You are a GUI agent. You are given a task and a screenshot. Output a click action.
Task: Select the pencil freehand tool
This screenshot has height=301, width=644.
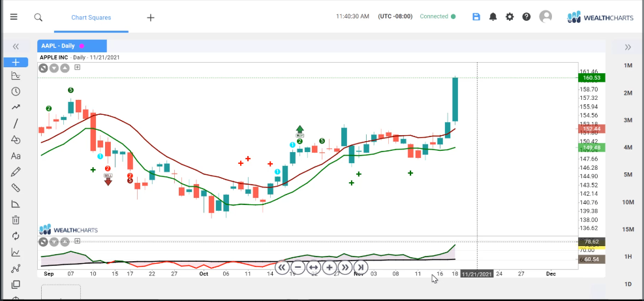pos(16,172)
